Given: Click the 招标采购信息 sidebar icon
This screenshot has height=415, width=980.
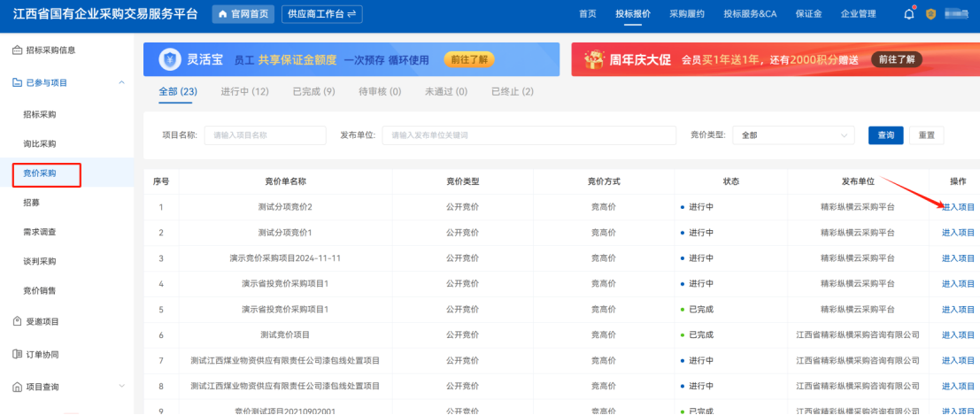Looking at the screenshot, I should [18, 50].
